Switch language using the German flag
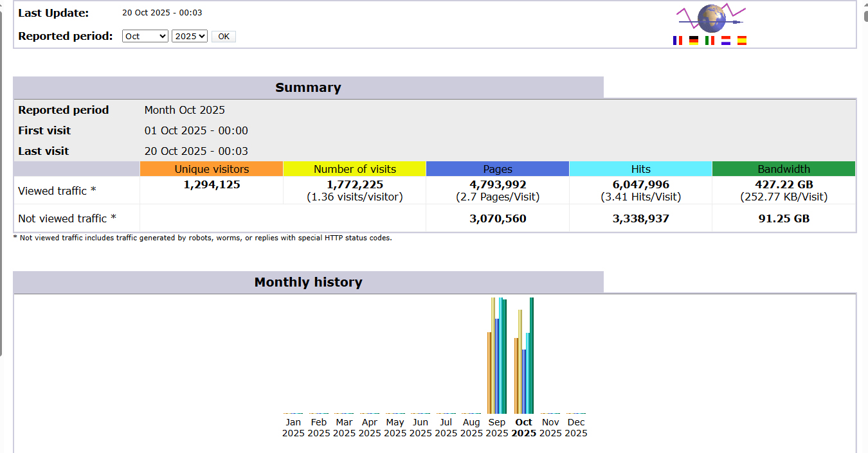The height and width of the screenshot is (453, 868). (694, 40)
